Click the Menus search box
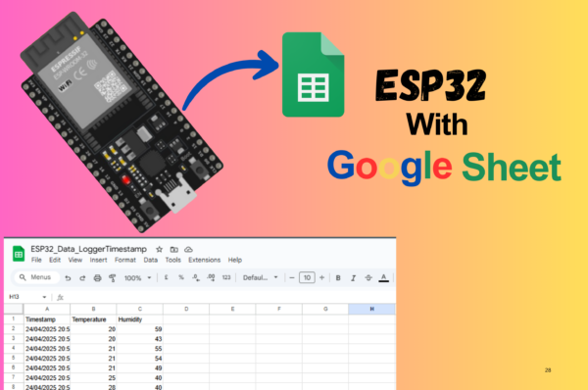The height and width of the screenshot is (390, 588). point(37,277)
